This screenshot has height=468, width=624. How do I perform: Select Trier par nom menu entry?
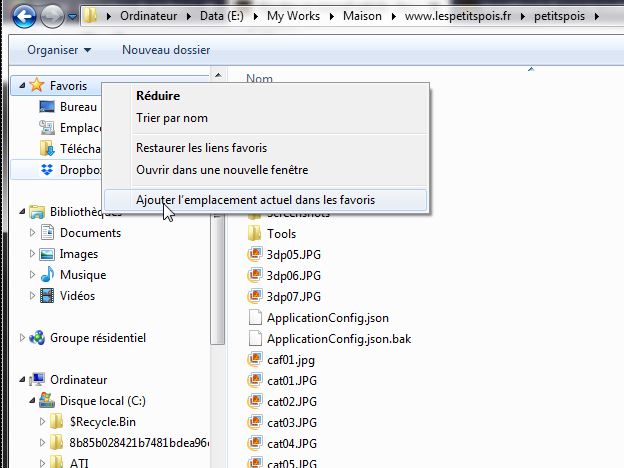[172, 118]
